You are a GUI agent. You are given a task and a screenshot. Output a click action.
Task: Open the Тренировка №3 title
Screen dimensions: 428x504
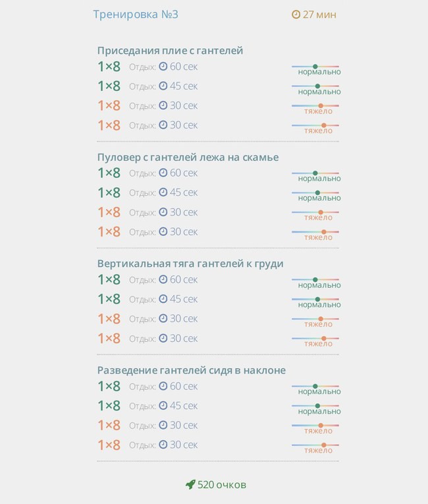click(136, 14)
